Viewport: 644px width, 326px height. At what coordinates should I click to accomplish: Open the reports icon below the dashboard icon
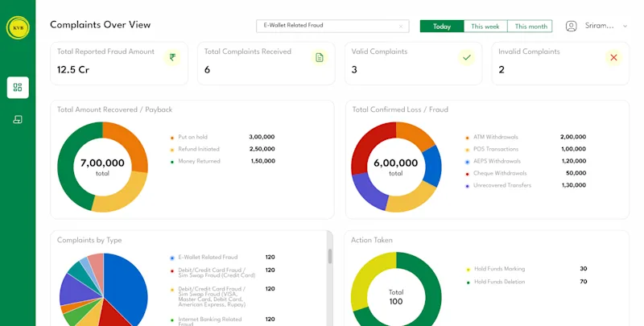point(18,119)
